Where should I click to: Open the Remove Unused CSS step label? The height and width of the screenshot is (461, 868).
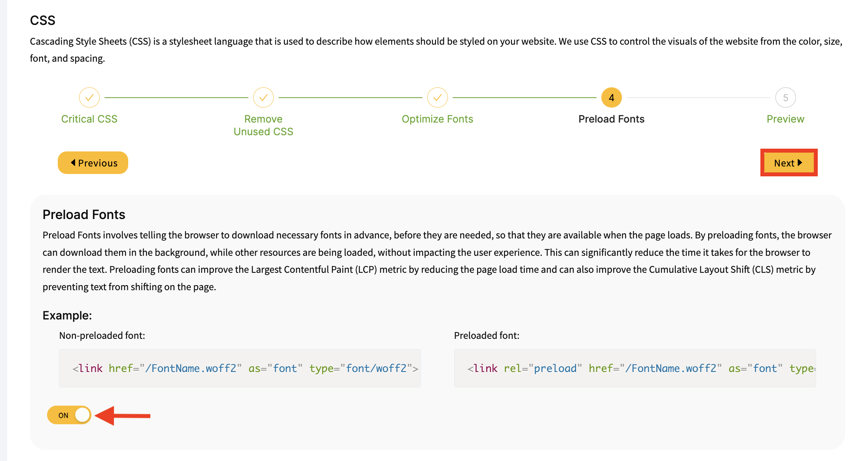tap(263, 125)
